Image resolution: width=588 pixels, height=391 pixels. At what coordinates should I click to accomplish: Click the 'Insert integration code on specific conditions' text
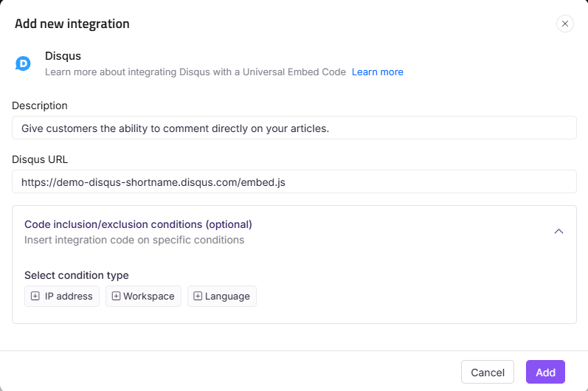pyautogui.click(x=134, y=240)
